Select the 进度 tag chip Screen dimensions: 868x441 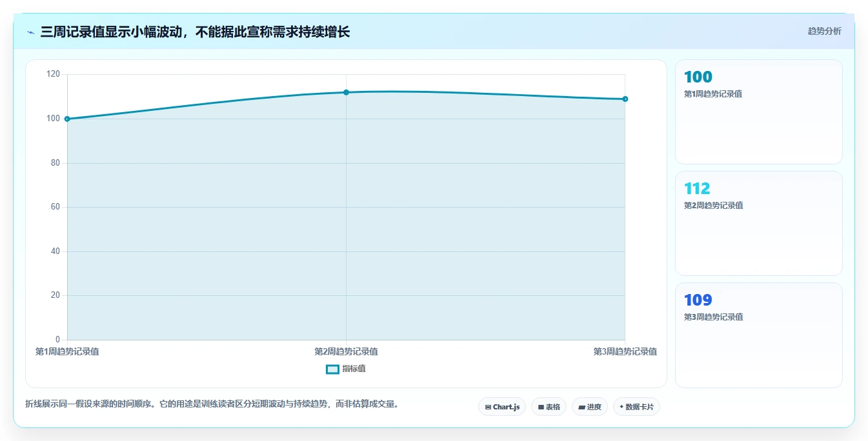tap(590, 407)
